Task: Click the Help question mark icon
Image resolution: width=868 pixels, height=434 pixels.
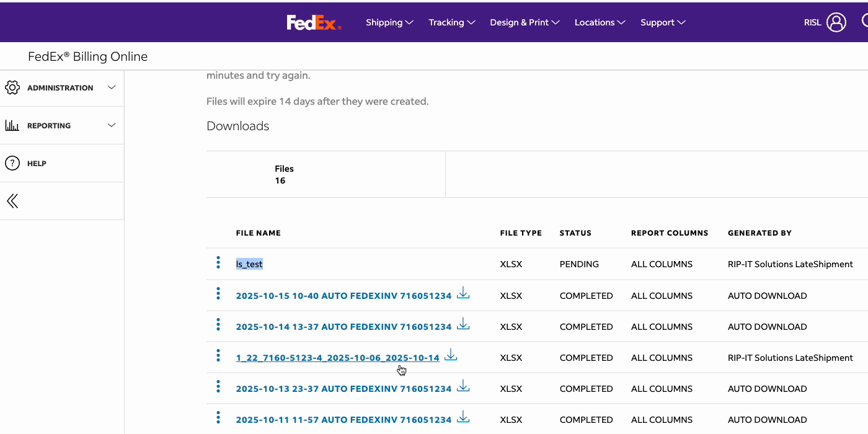Action: point(12,163)
